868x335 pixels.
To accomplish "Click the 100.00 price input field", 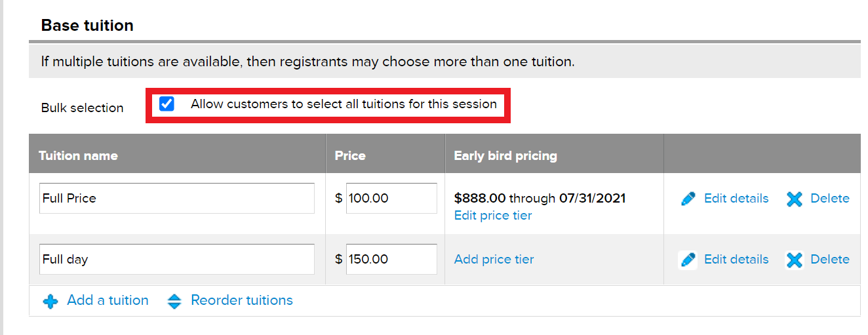I will pyautogui.click(x=391, y=198).
